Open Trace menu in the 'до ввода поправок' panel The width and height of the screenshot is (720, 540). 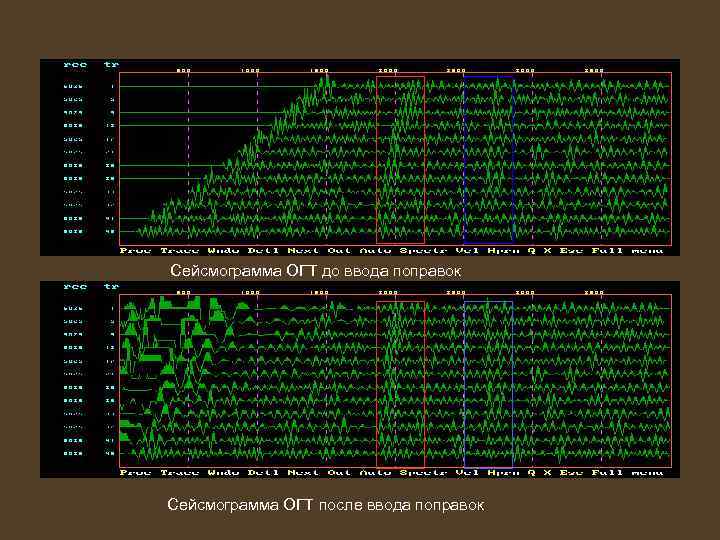pyautogui.click(x=180, y=250)
